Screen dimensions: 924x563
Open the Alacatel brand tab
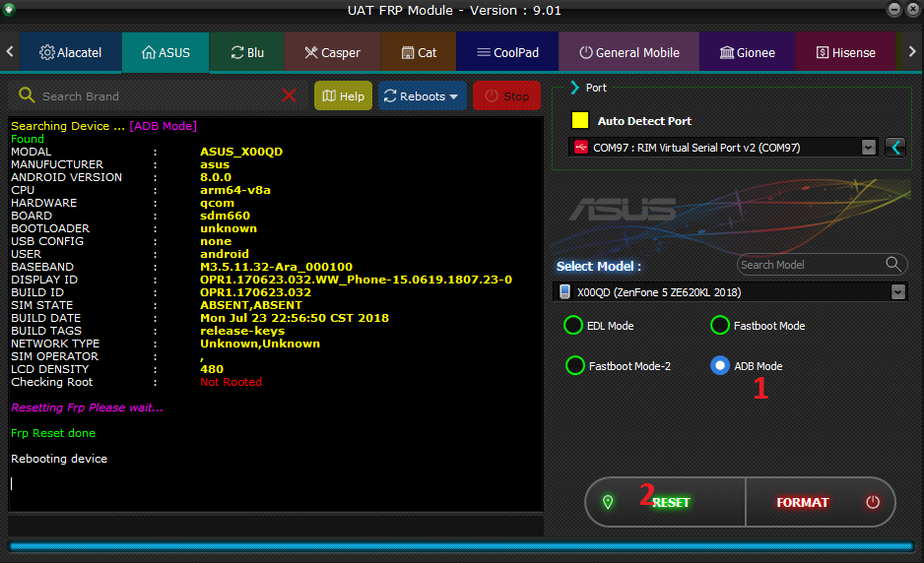coord(71,52)
